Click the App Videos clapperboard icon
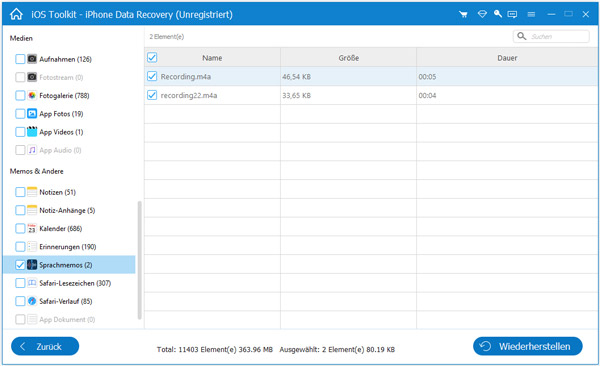600x366 pixels. 32,132
